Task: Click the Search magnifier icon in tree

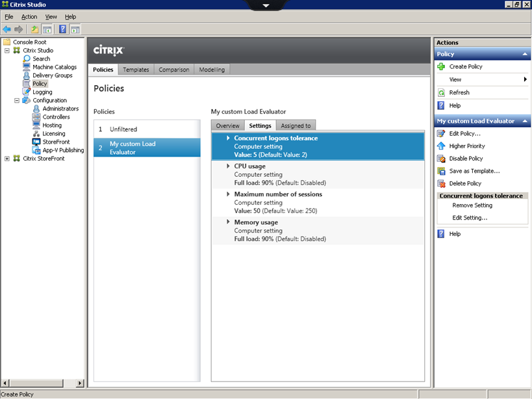Action: click(27, 58)
